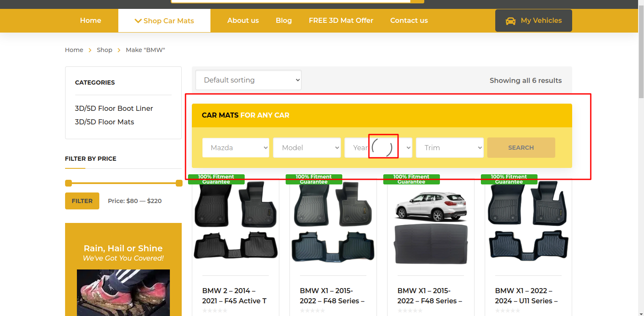Select 3D/5D Floor Boot Liner category
The width and height of the screenshot is (644, 316).
[x=114, y=108]
